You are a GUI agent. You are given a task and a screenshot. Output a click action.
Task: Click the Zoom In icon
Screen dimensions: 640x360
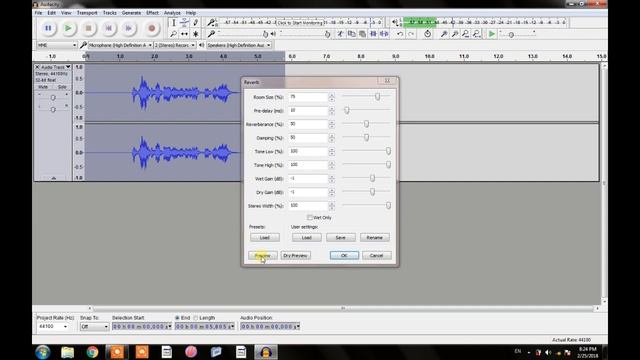(x=444, y=34)
